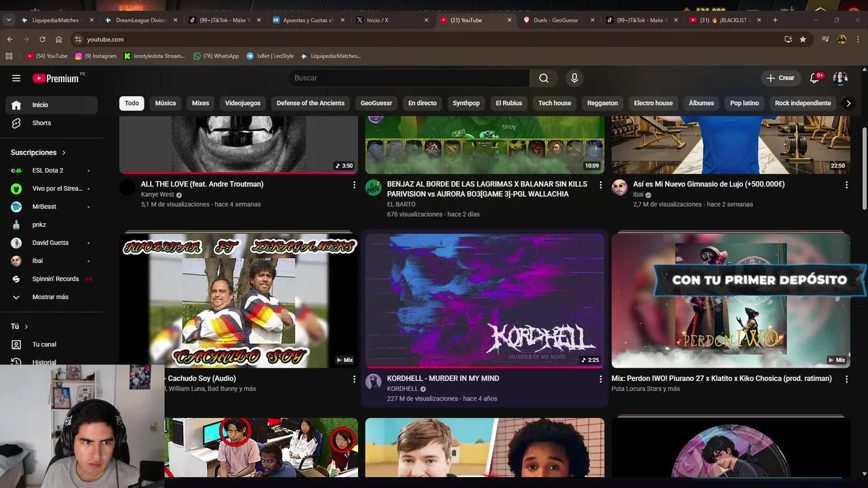Open Cachudo Soy mix thumbnail
The height and width of the screenshot is (488, 868).
pos(239,300)
